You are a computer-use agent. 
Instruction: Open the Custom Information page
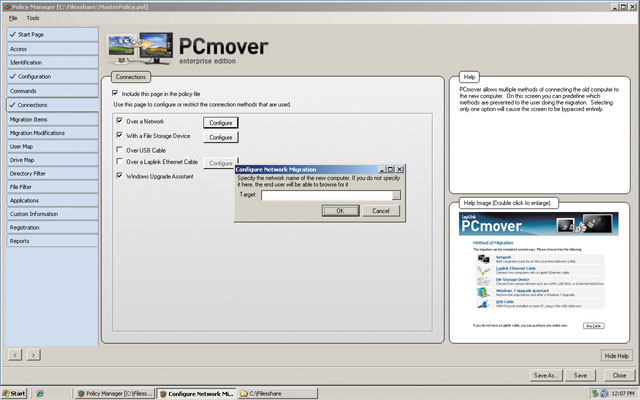pos(52,214)
